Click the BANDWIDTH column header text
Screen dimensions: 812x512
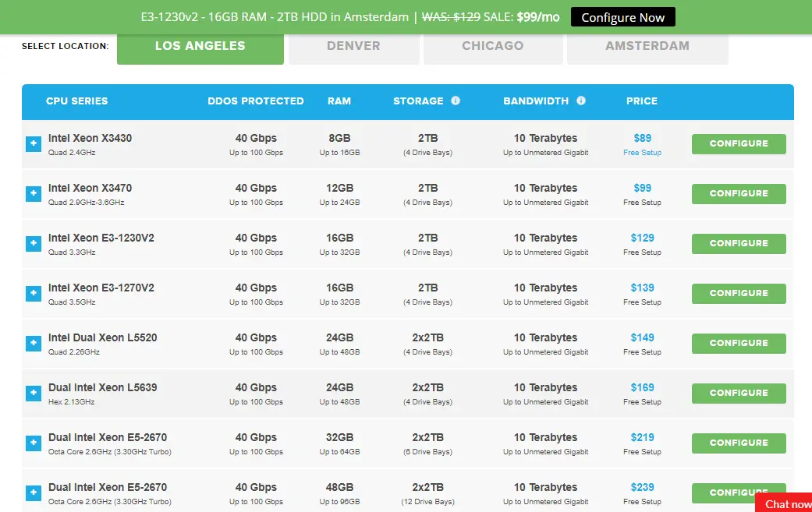(x=536, y=101)
